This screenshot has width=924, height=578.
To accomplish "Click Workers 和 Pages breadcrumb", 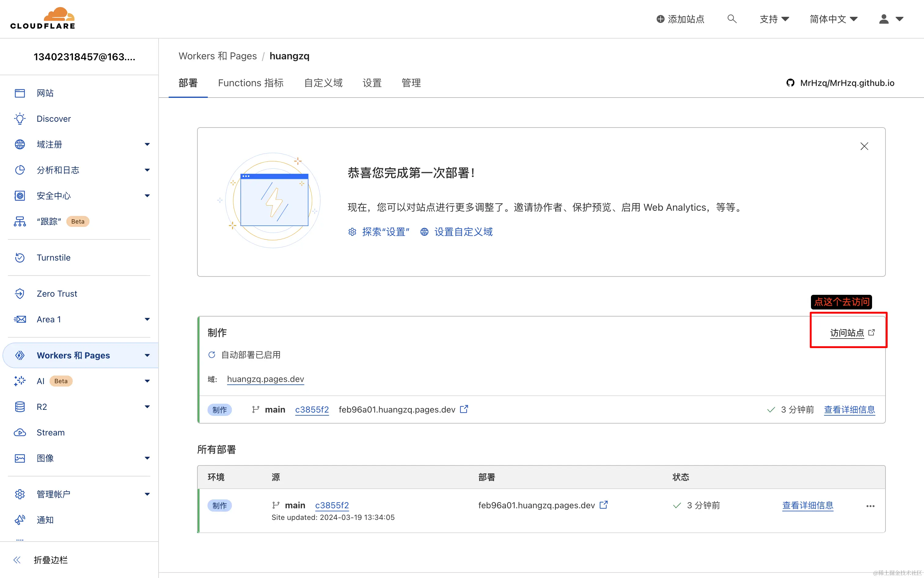I will pos(218,56).
